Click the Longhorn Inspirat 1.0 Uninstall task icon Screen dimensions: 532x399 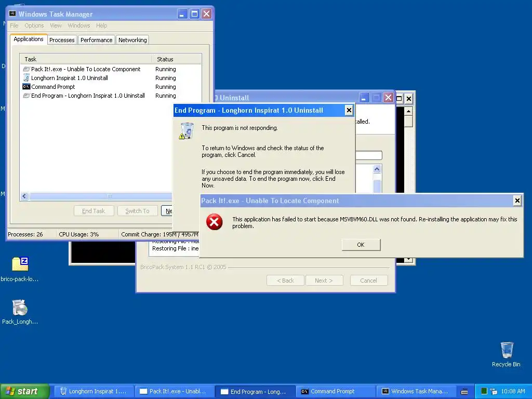click(x=26, y=78)
